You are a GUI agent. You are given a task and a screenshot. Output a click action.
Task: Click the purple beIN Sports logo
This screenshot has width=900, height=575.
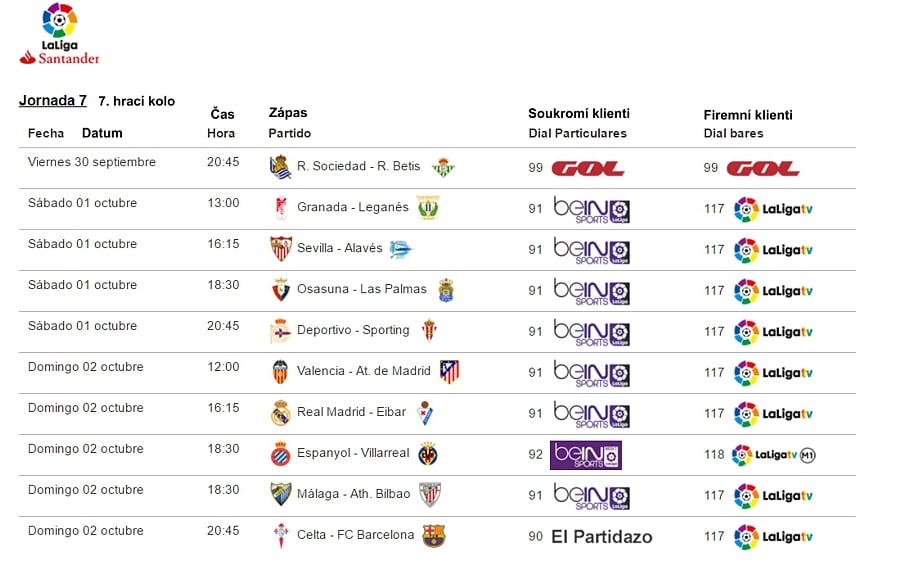(x=586, y=455)
